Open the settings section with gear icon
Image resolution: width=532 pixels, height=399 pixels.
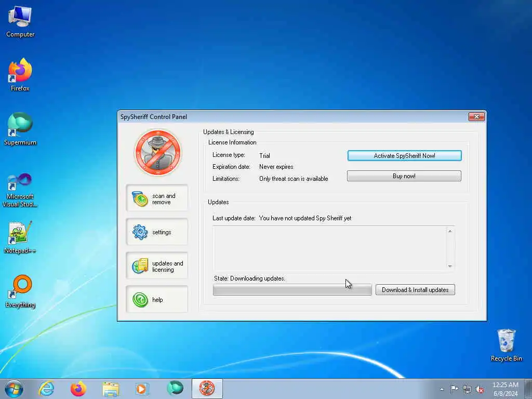(x=157, y=232)
